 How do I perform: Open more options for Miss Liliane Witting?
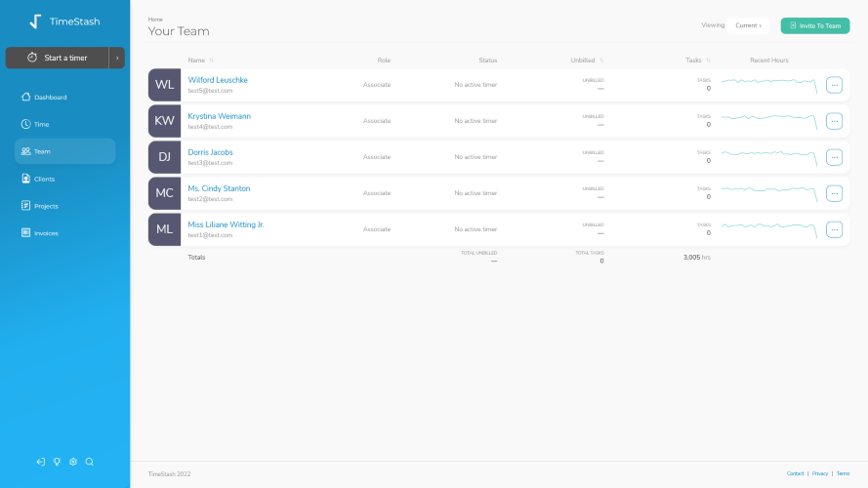point(834,229)
